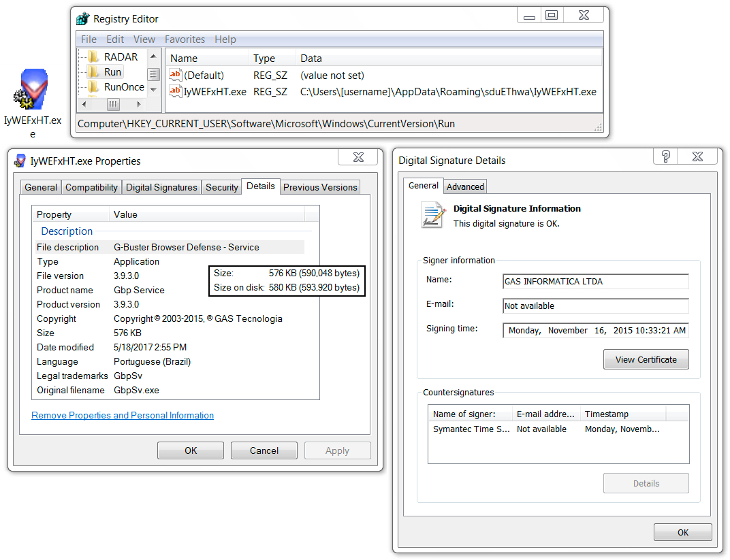
Task: Select the Original filename GbpSv.exe row
Action: coord(170,390)
